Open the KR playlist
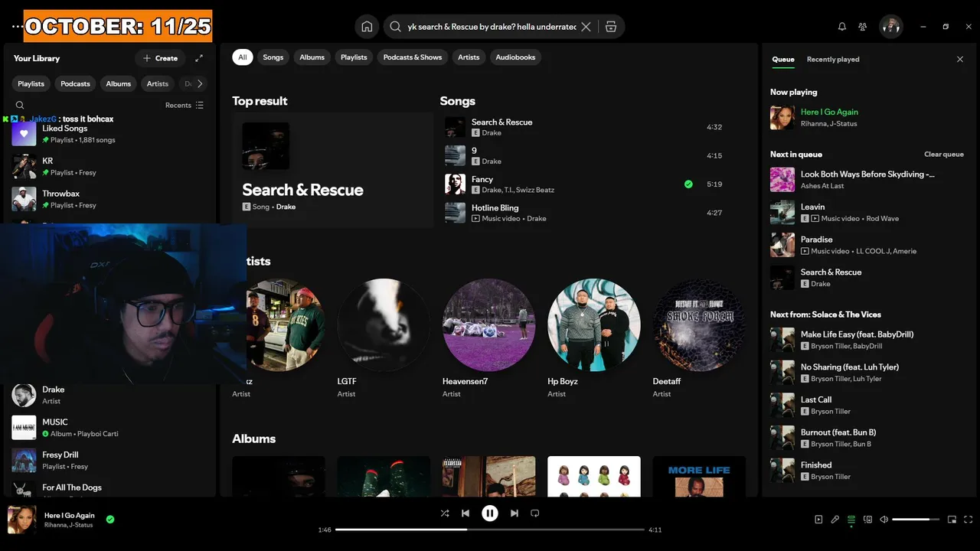Image resolution: width=980 pixels, height=551 pixels. pos(109,167)
